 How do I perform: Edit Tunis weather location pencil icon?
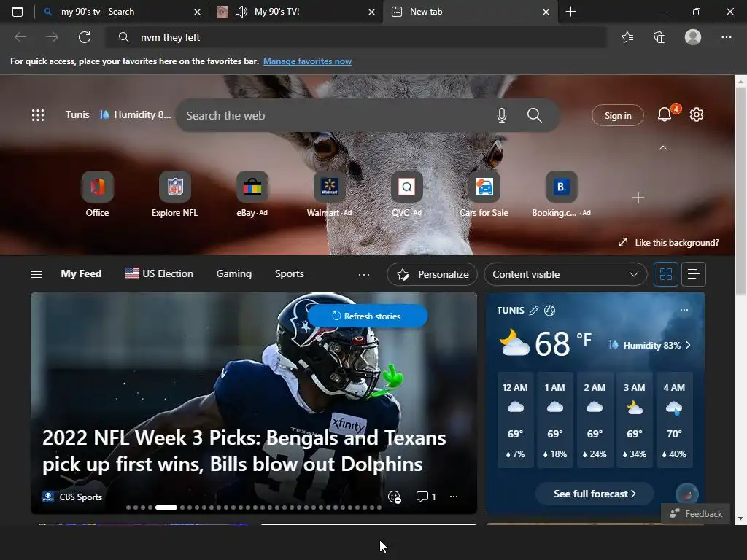534,311
